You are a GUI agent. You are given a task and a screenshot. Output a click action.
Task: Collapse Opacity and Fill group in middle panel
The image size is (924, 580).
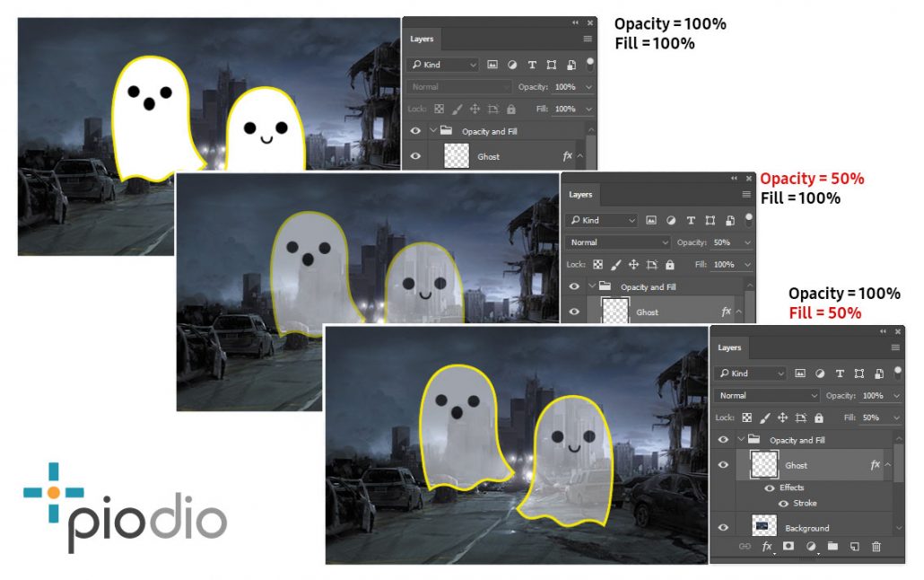point(592,286)
